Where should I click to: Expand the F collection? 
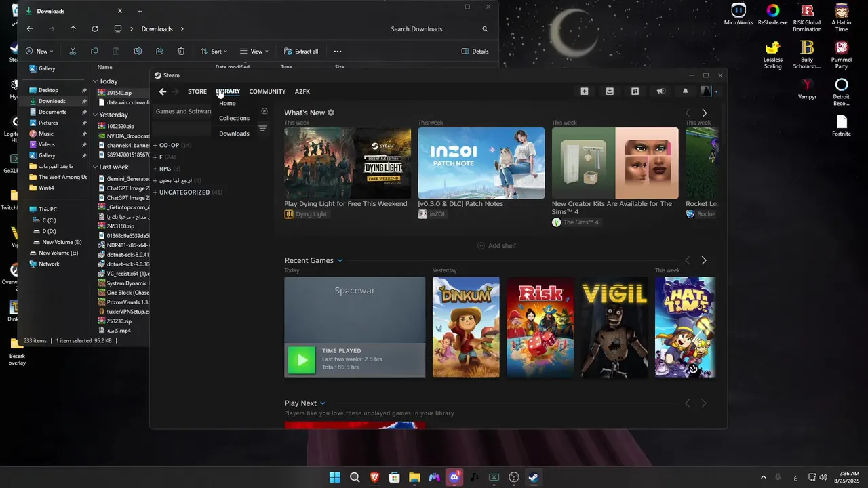pyautogui.click(x=163, y=157)
